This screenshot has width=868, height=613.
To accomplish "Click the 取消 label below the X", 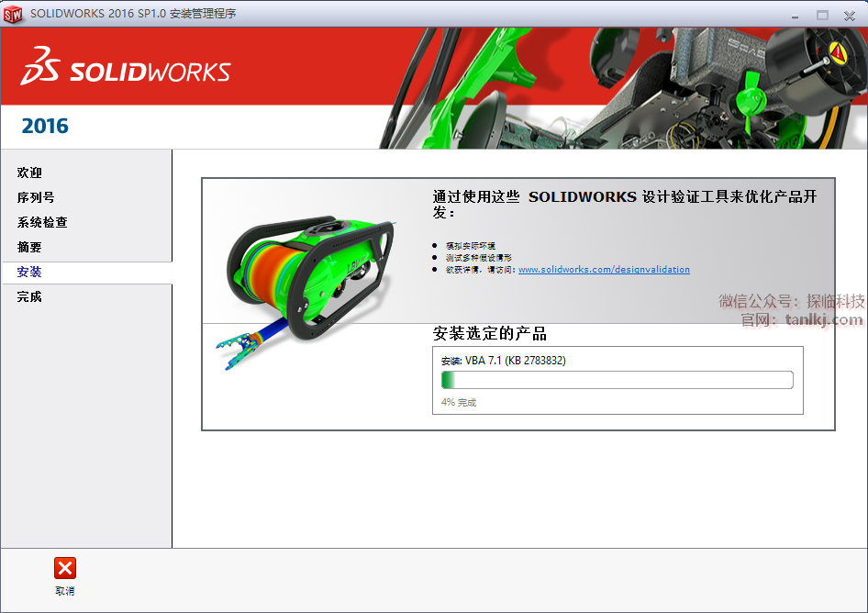I will [65, 591].
